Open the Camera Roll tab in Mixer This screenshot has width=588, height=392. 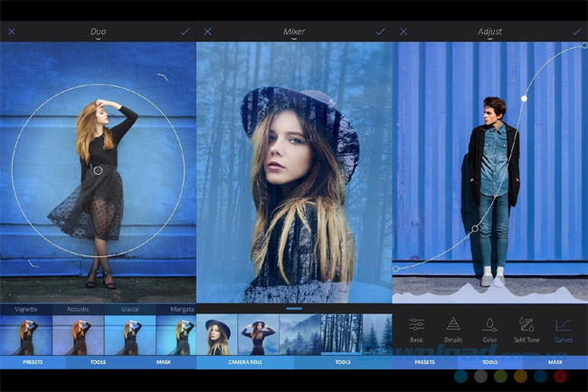pyautogui.click(x=246, y=362)
